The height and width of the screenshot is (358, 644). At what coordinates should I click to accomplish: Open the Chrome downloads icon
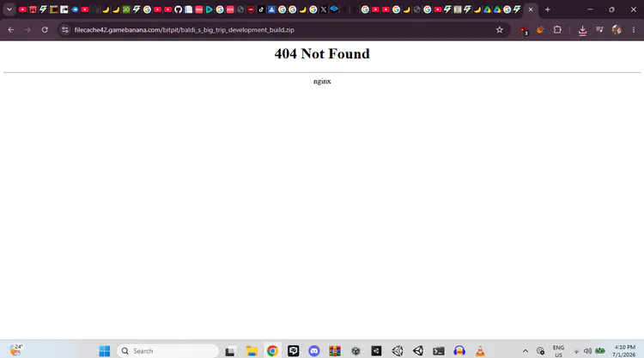(582, 30)
